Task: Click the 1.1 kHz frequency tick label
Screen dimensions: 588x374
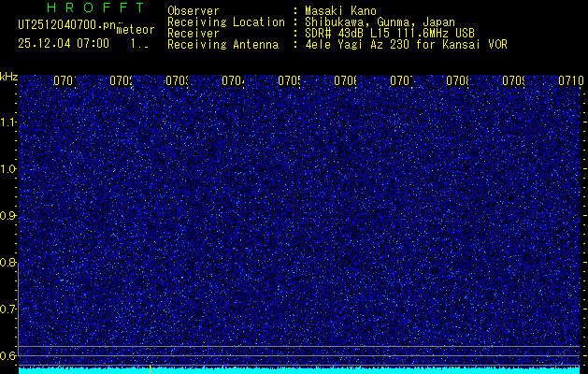Action: click(x=8, y=122)
